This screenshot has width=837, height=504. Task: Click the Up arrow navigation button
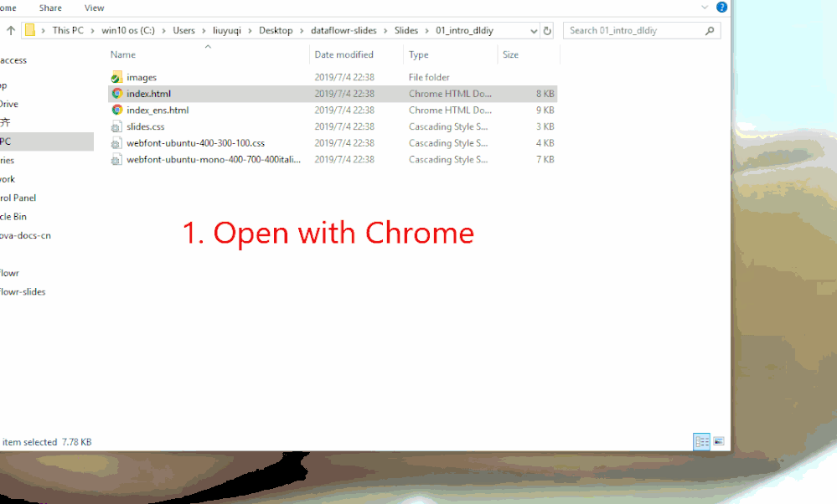pyautogui.click(x=11, y=30)
